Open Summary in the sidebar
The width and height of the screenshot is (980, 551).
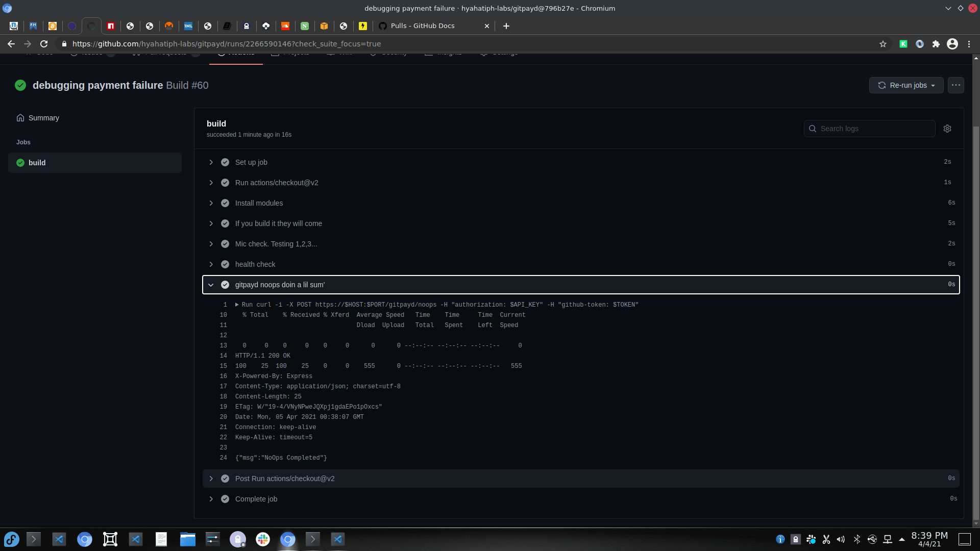(43, 118)
